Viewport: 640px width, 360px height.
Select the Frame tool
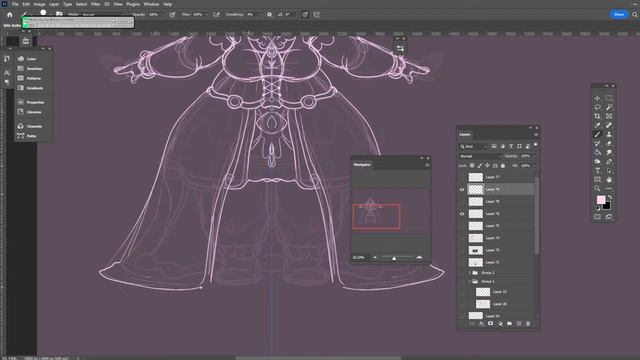pyautogui.click(x=609, y=116)
